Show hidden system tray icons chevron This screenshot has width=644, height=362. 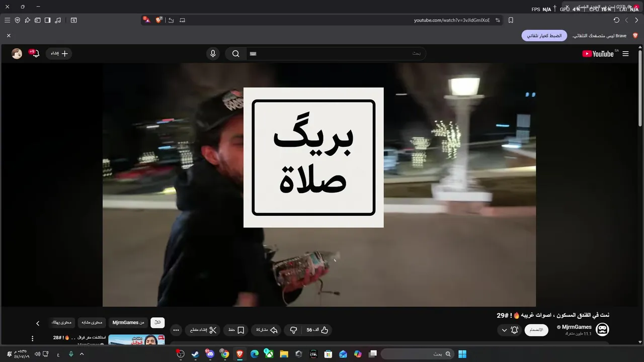[82, 354]
